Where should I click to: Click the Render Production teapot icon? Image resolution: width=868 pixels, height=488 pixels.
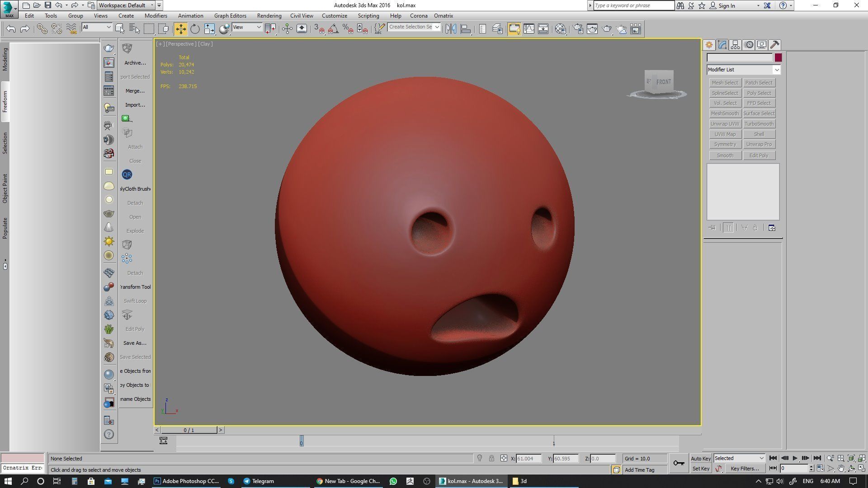click(607, 29)
